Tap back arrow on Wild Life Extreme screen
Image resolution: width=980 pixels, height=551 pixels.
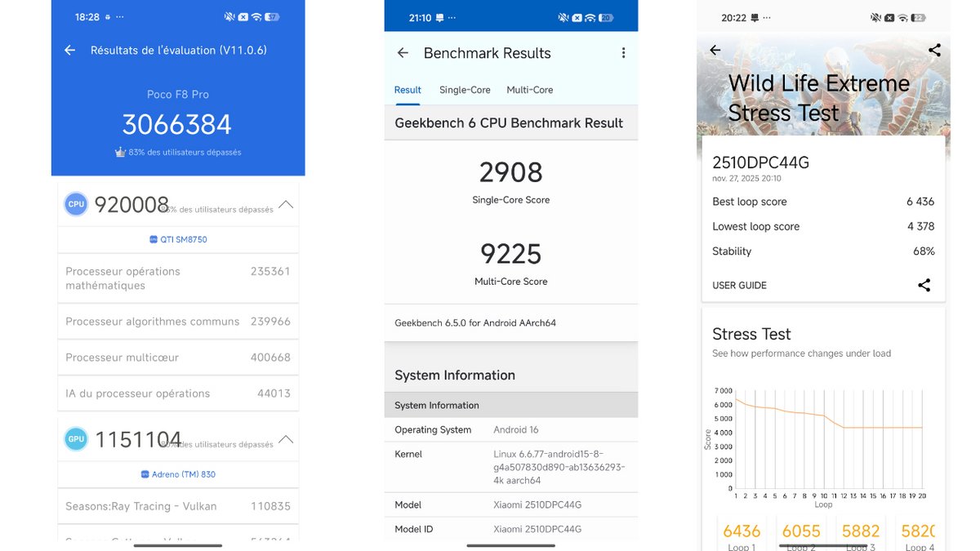click(x=715, y=51)
